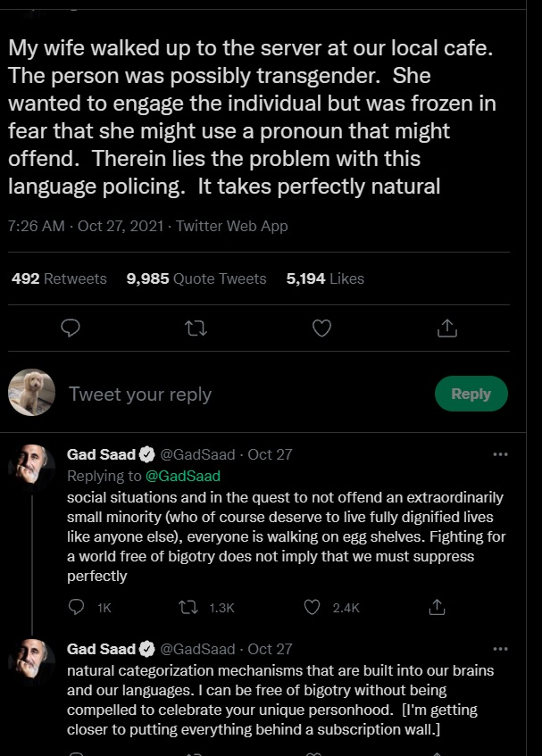The height and width of the screenshot is (756, 542).
Task: Open the 492 Retweets list
Action: click(x=59, y=278)
